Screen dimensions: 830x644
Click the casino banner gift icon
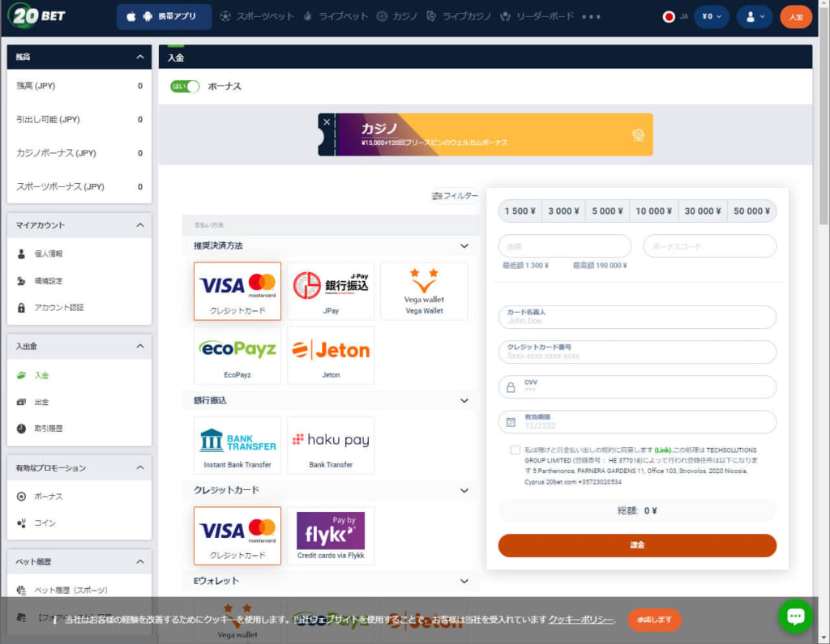(639, 135)
